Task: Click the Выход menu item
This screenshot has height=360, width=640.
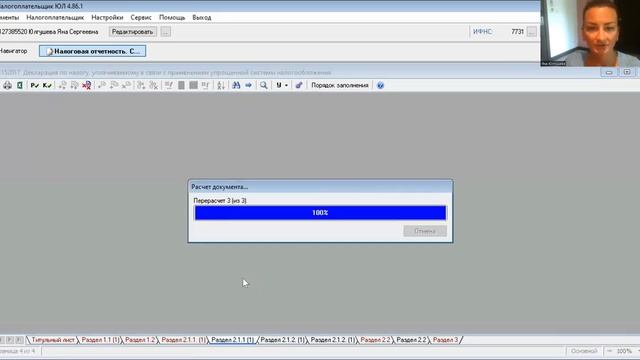Action: [202, 18]
